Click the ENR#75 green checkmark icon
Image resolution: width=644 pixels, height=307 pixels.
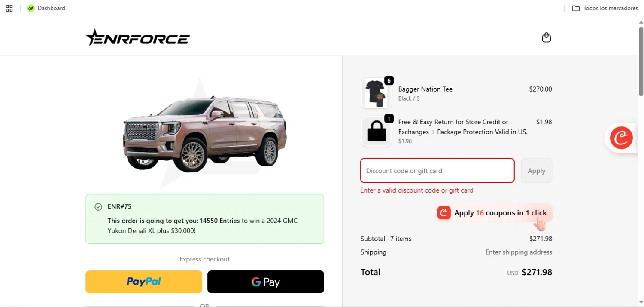pyautogui.click(x=98, y=207)
